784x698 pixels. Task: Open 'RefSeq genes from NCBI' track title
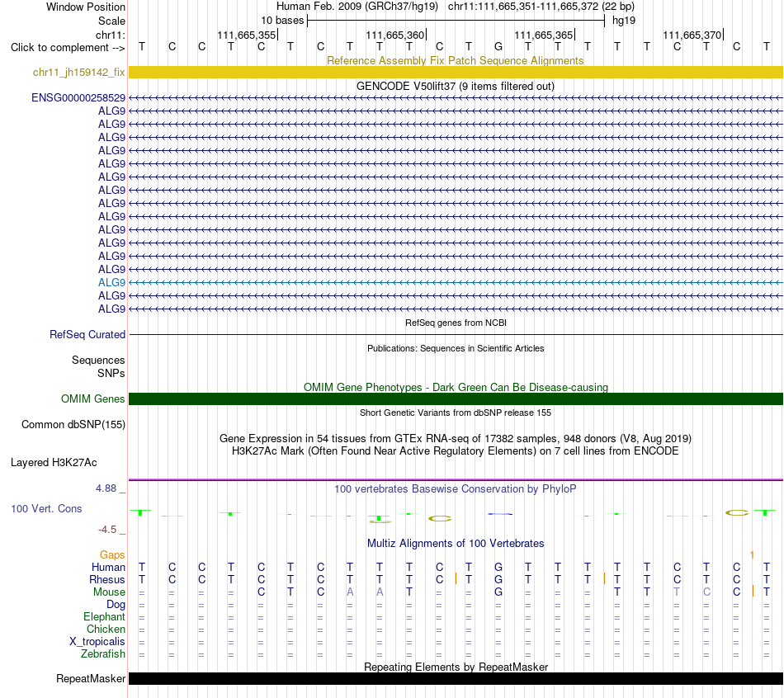pos(456,323)
